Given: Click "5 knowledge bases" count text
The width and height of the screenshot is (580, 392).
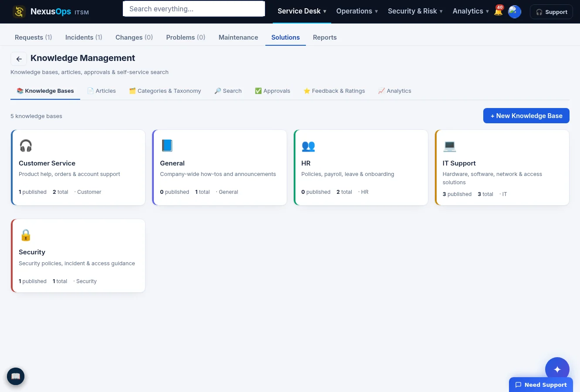Looking at the screenshot, I should pyautogui.click(x=36, y=116).
